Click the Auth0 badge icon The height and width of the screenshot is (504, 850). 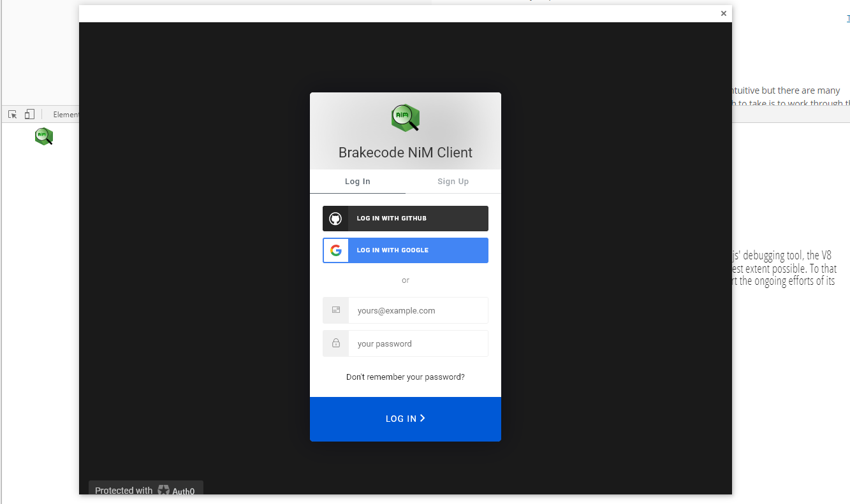164,491
